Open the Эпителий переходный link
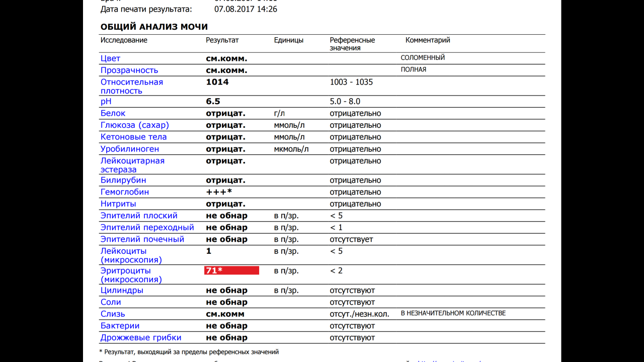The image size is (644, 362). click(x=147, y=228)
